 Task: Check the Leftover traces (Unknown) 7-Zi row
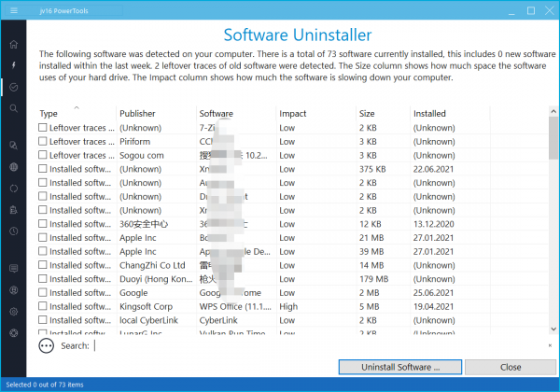[43, 127]
